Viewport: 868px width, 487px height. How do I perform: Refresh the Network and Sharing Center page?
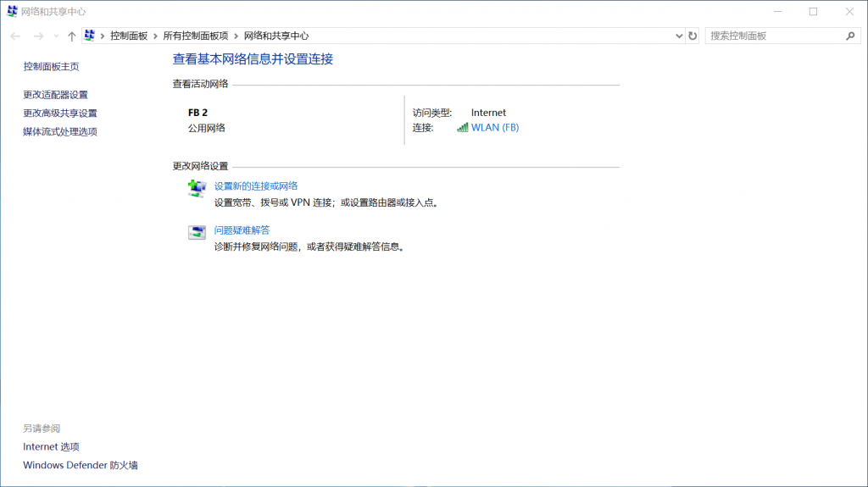point(693,36)
